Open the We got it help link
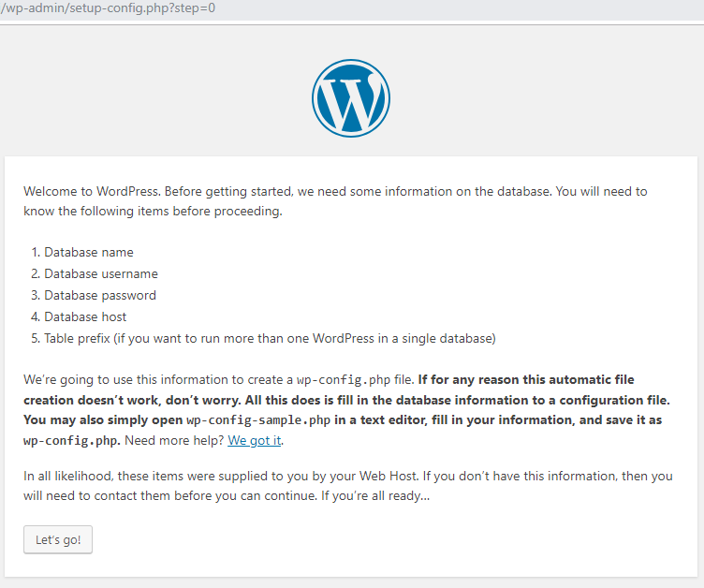 255,440
